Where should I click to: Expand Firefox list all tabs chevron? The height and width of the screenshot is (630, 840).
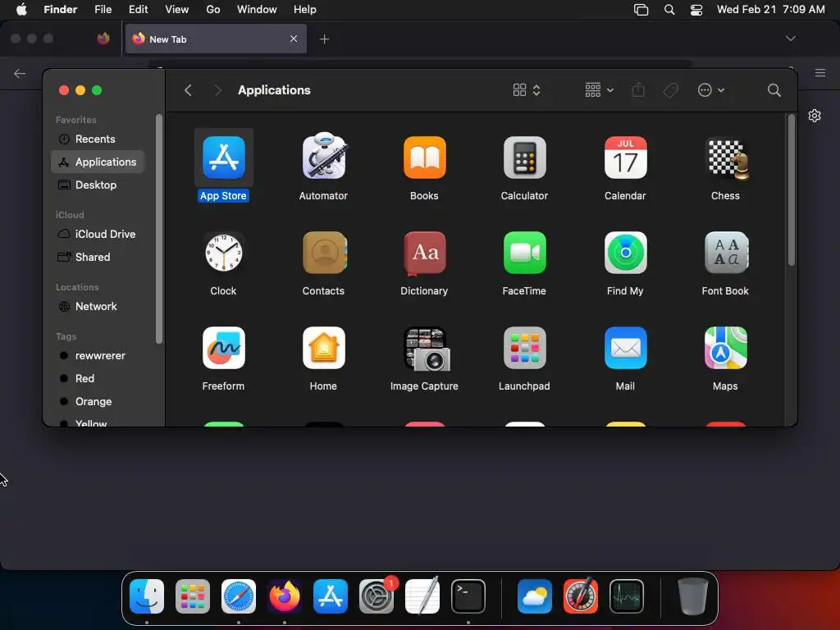(790, 39)
